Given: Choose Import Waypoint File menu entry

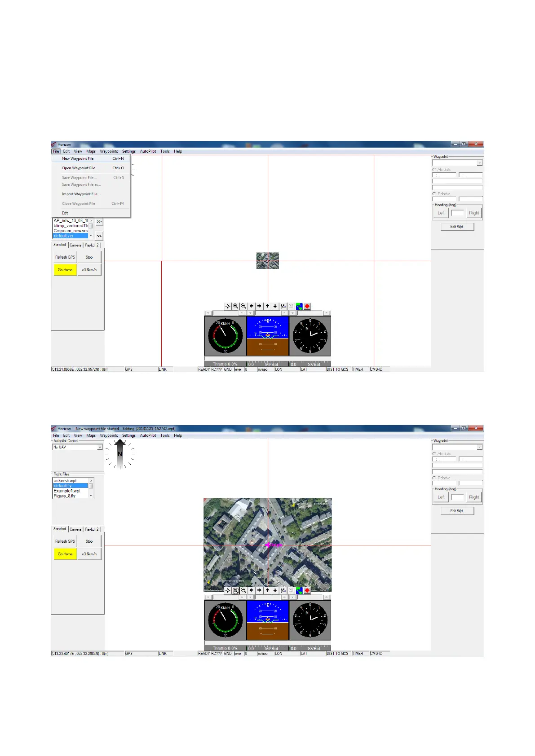Looking at the screenshot, I should tap(91, 194).
